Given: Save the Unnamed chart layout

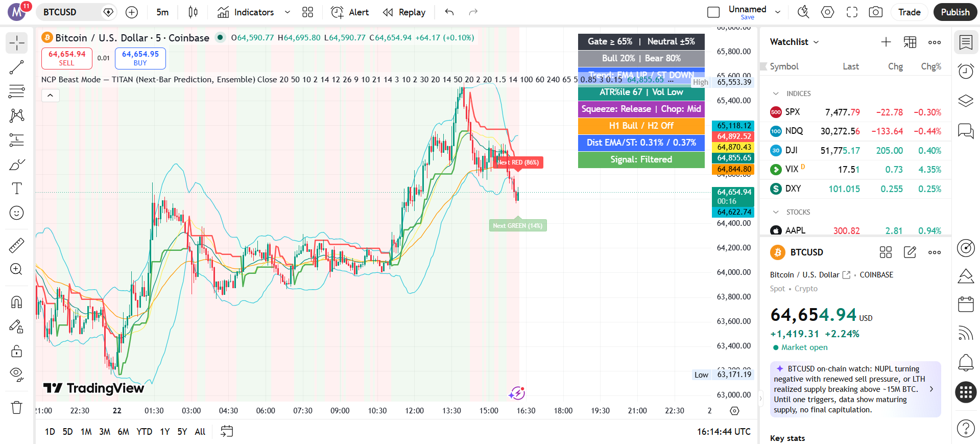Looking at the screenshot, I should click(747, 17).
